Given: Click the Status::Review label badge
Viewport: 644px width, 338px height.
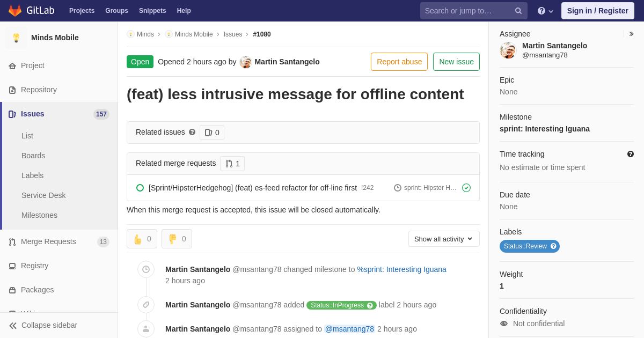Looking at the screenshot, I should coord(530,246).
